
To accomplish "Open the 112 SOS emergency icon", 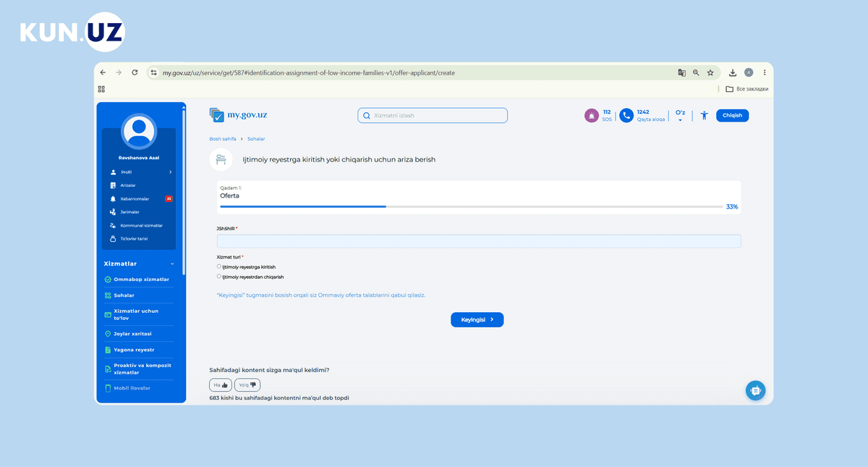I will click(x=592, y=115).
